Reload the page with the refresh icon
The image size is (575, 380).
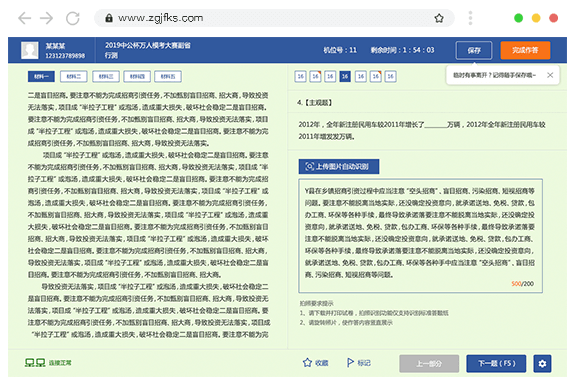(x=73, y=18)
